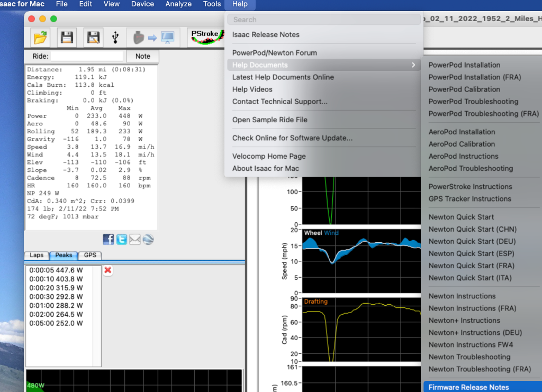
Task: Open Newton Quick Start (FRA)
Action: pyautogui.click(x=471, y=266)
